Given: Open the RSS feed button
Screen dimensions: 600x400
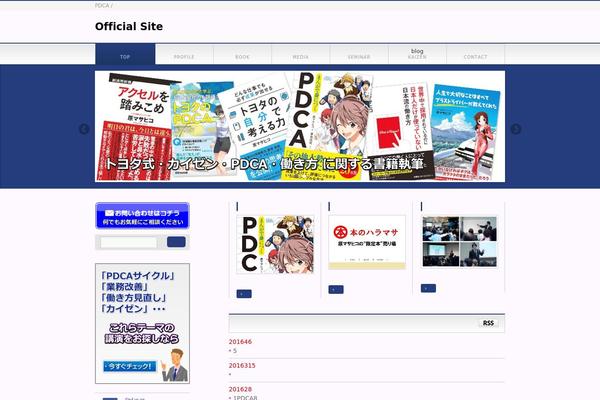Looking at the screenshot, I should (488, 323).
